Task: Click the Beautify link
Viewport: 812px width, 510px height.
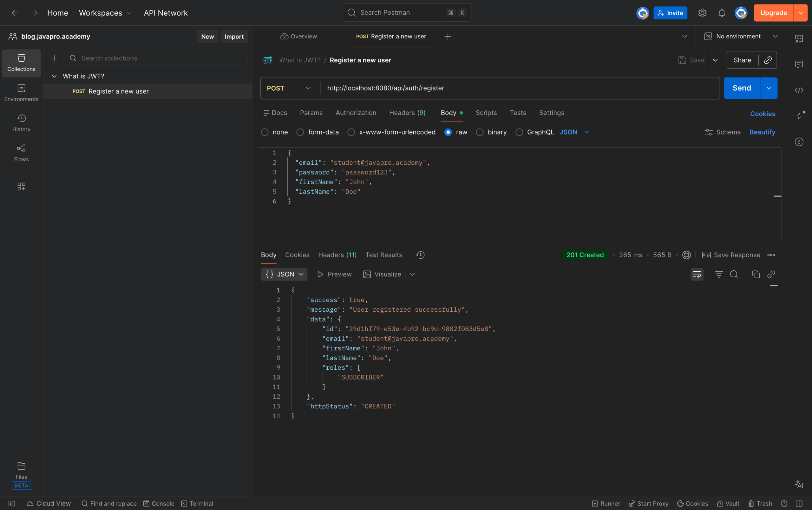Action: point(762,132)
